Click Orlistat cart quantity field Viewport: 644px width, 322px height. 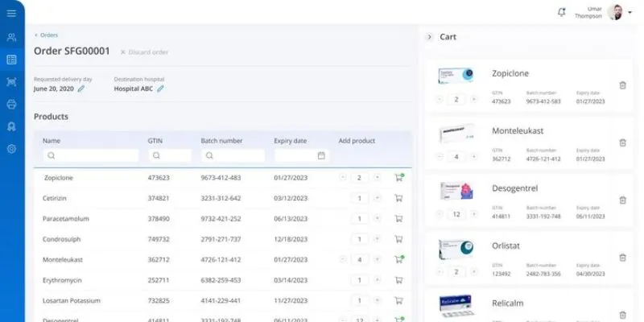pyautogui.click(x=456, y=271)
